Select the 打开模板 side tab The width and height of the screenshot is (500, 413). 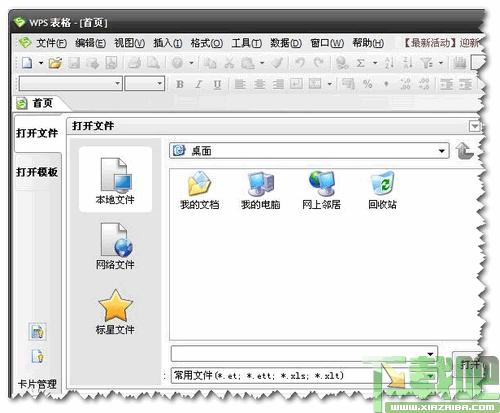37,172
